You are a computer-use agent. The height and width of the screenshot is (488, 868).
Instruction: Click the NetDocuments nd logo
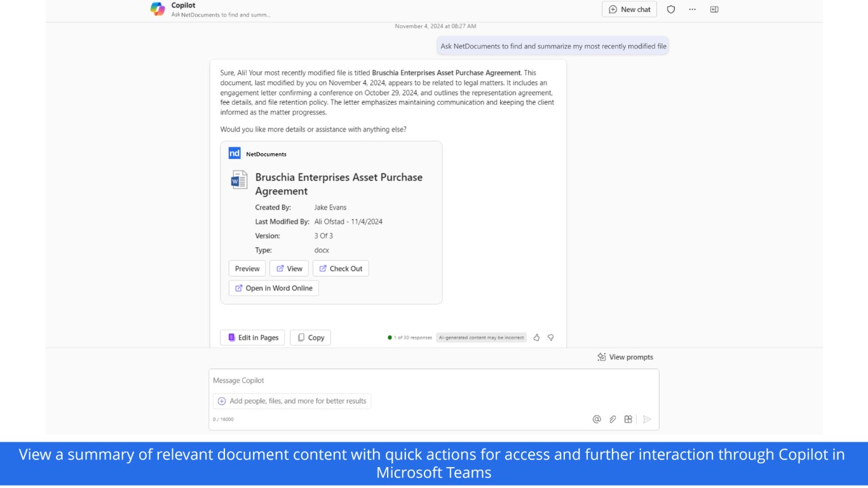coord(234,153)
